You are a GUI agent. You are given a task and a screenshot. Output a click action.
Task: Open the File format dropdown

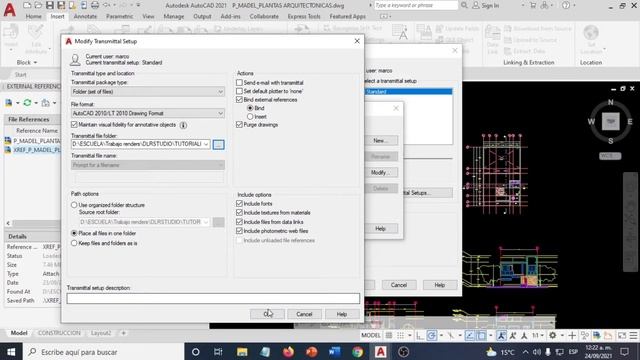click(x=148, y=113)
